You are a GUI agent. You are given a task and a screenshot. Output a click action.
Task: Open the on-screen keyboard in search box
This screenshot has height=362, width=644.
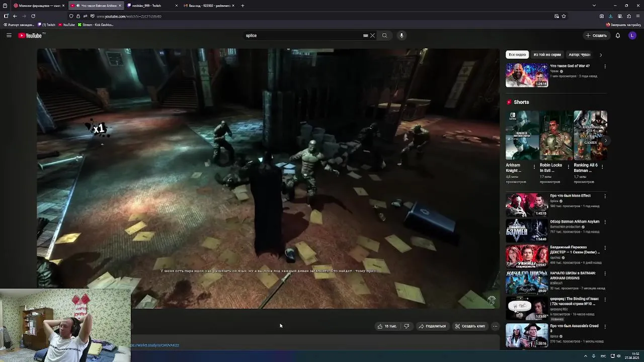click(x=366, y=35)
